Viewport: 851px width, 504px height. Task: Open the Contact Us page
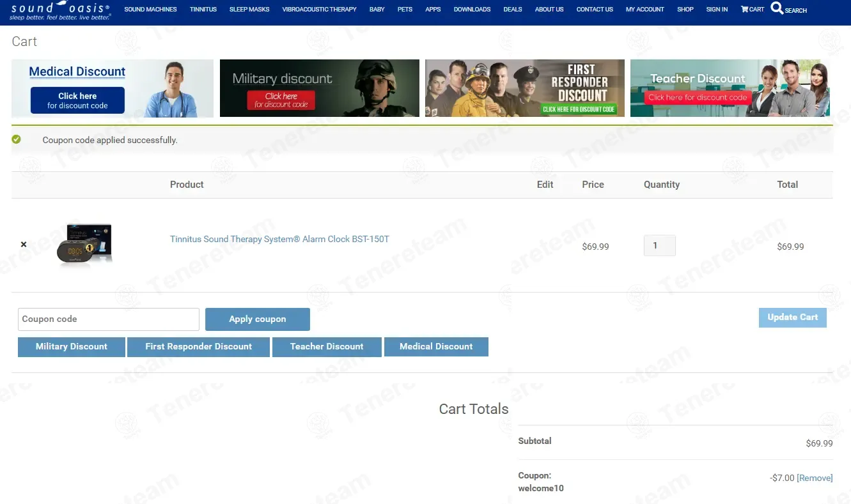595,10
